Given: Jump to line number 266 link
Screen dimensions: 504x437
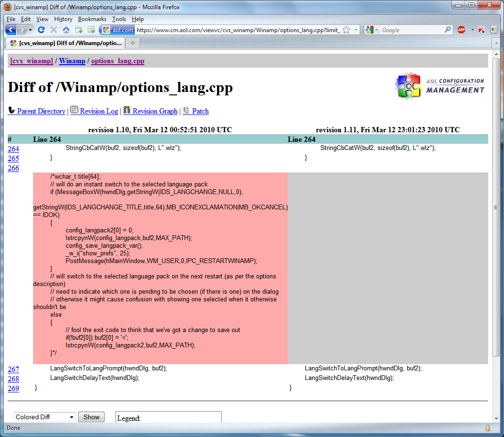Looking at the screenshot, I should [13, 168].
